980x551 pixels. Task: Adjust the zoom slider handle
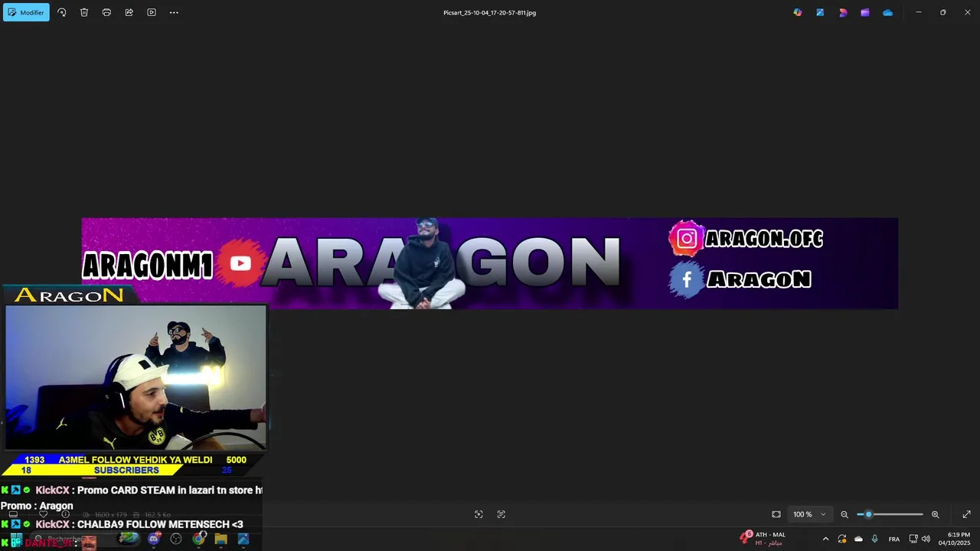(x=868, y=514)
